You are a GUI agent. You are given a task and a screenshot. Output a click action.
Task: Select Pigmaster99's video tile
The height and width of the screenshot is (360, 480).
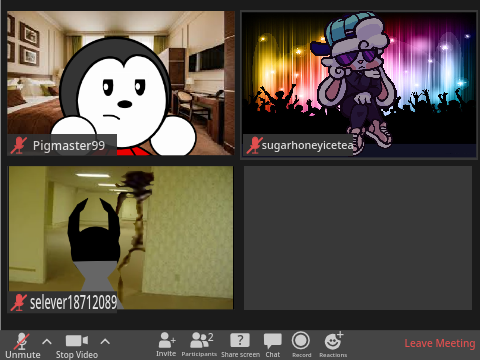coord(121,83)
